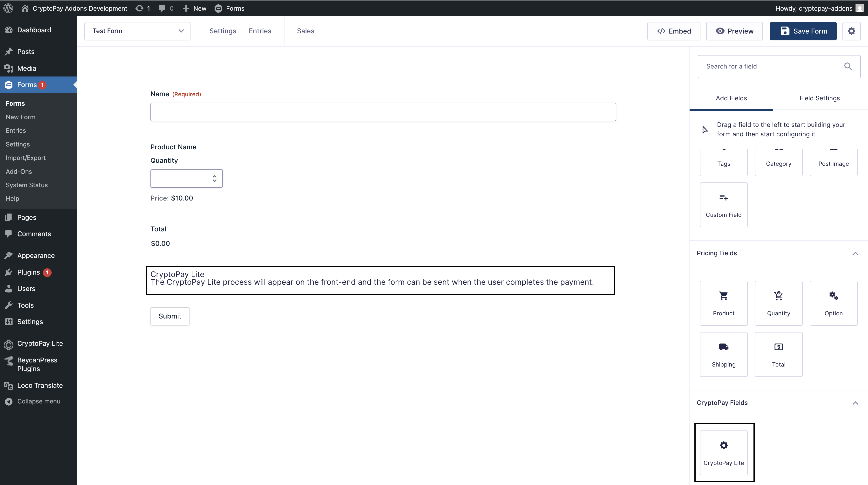Click the Preview button

(x=734, y=31)
